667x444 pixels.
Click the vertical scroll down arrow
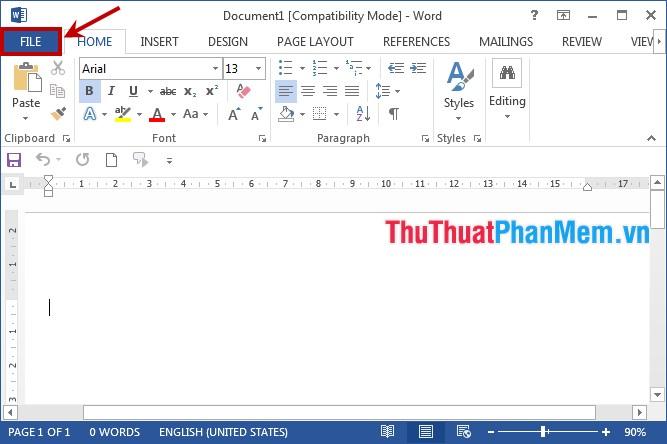[657, 394]
